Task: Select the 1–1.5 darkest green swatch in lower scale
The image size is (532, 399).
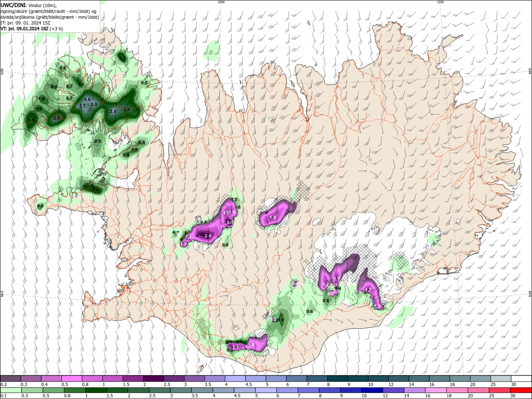Action: pos(96,390)
